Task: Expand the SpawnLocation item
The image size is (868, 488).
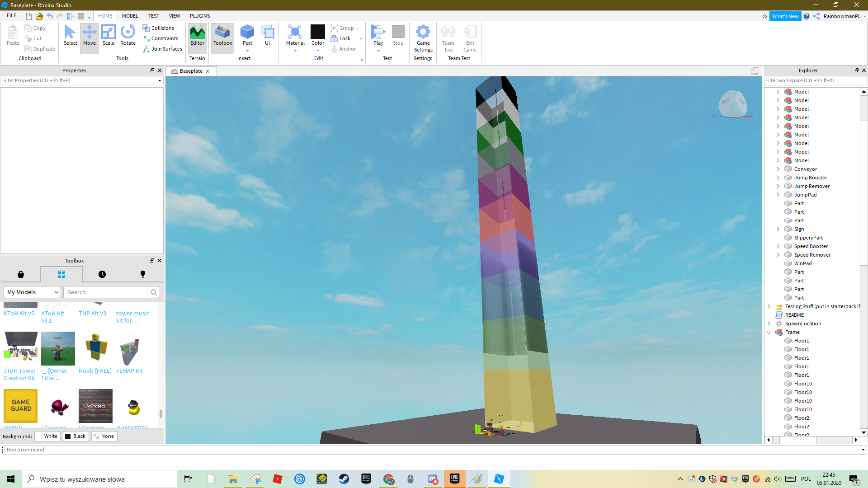Action: [x=769, y=323]
